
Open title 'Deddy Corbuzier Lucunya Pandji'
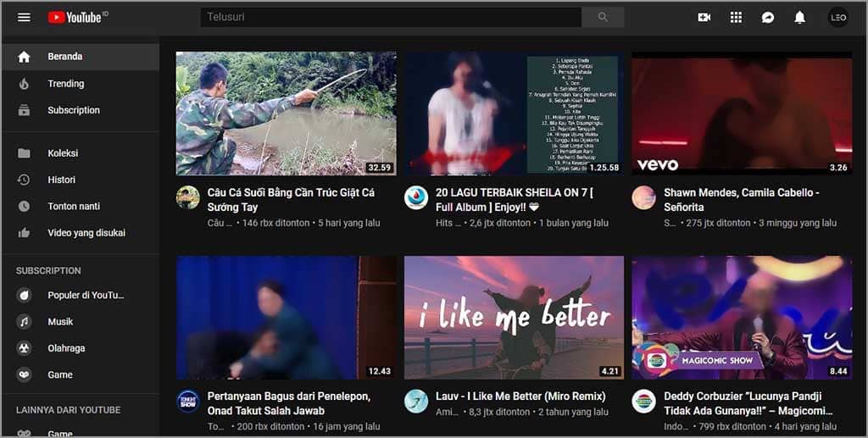tap(748, 403)
